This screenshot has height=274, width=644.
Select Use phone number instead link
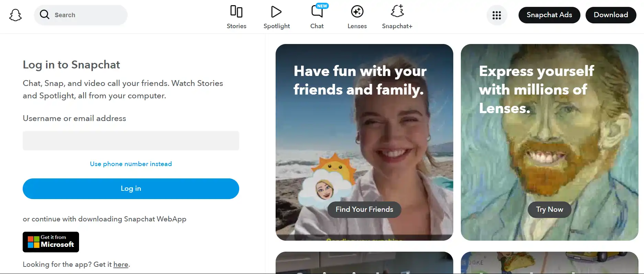coord(131,164)
